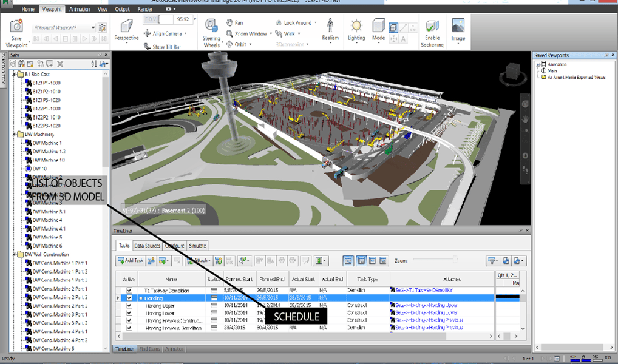Screen dimensions: 618x364
Task: Adjust the TimeLiner Zoom slider
Action: click(x=455, y=260)
